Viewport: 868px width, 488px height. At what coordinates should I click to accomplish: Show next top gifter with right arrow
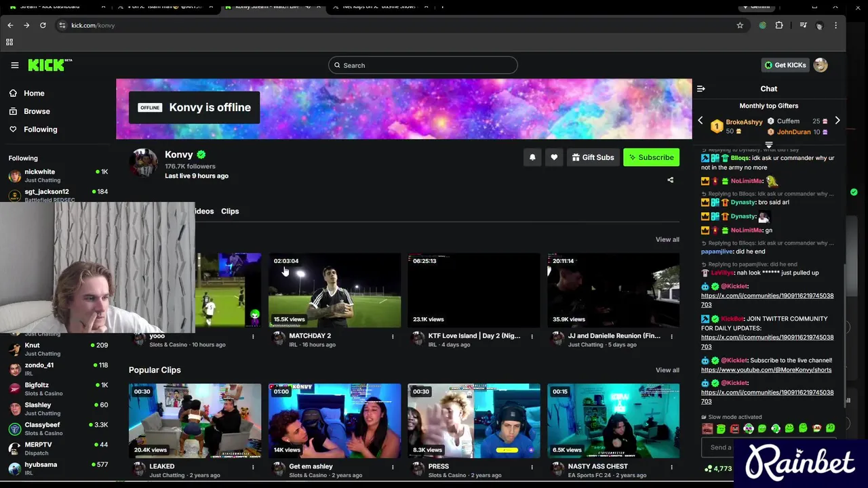(837, 121)
